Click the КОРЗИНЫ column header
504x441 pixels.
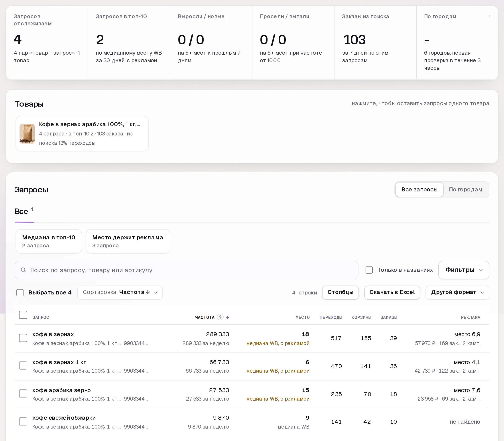pyautogui.click(x=361, y=317)
